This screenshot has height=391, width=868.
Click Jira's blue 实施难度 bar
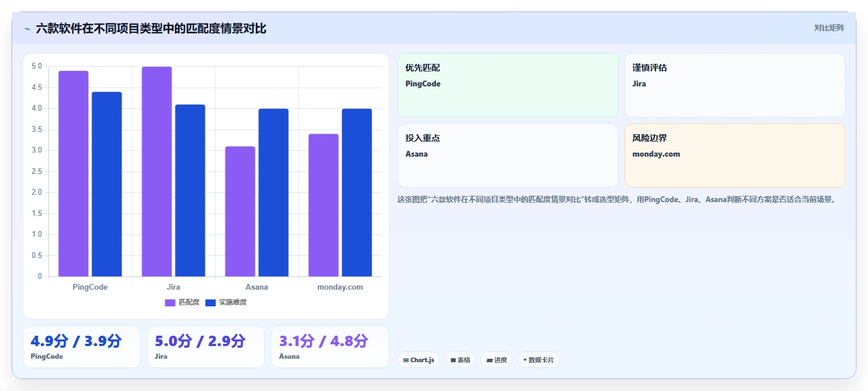click(x=190, y=191)
